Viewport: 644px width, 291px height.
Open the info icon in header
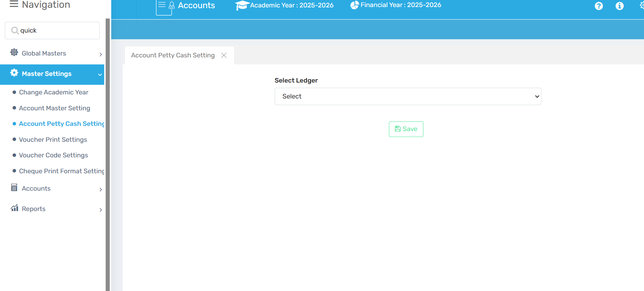pos(620,6)
